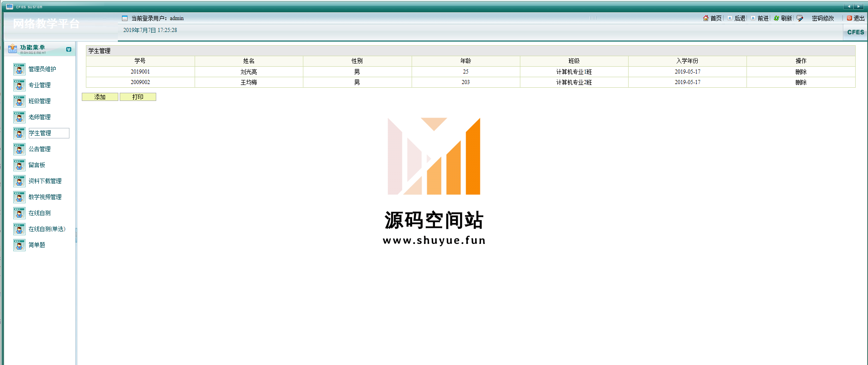
Task: Click the 管理员维护 sidebar icon
Action: pyautogui.click(x=19, y=69)
